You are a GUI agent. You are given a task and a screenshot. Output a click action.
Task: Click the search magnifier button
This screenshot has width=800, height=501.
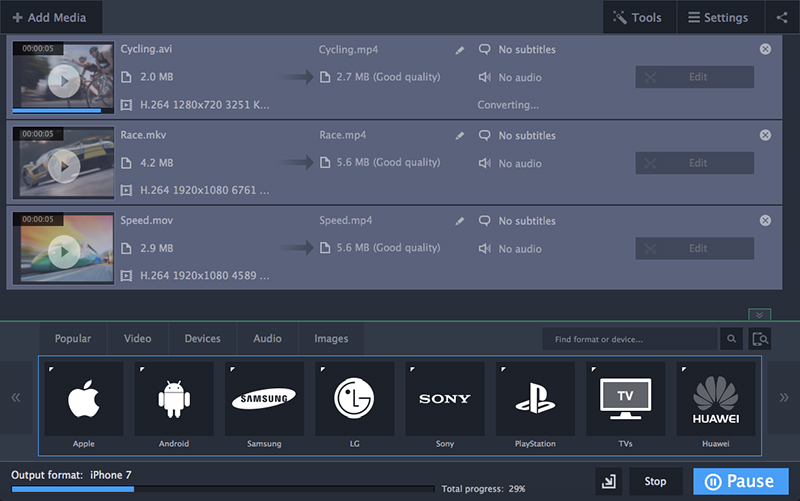[x=731, y=339]
